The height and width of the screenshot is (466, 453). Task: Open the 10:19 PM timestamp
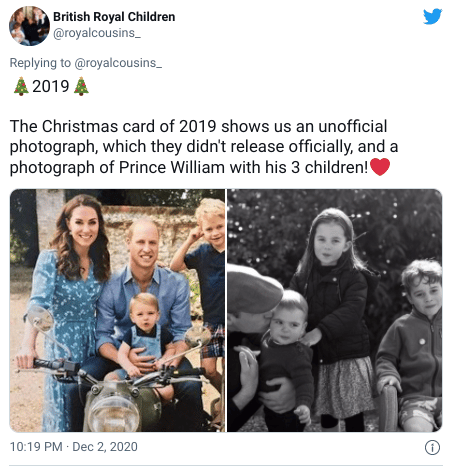tap(36, 447)
